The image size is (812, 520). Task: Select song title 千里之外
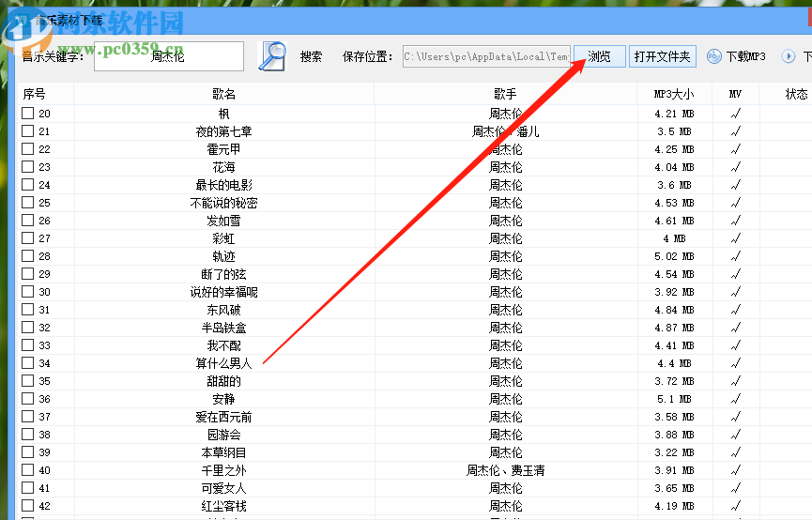point(223,470)
